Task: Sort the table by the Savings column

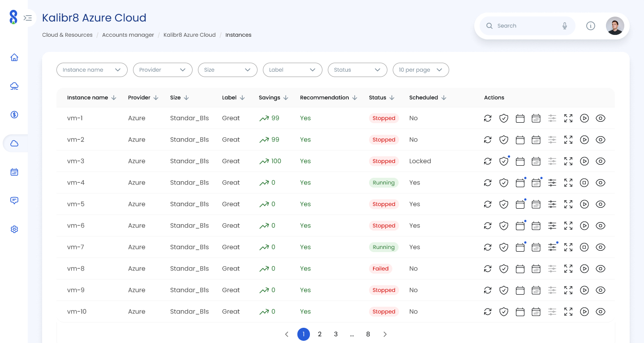Action: click(273, 98)
